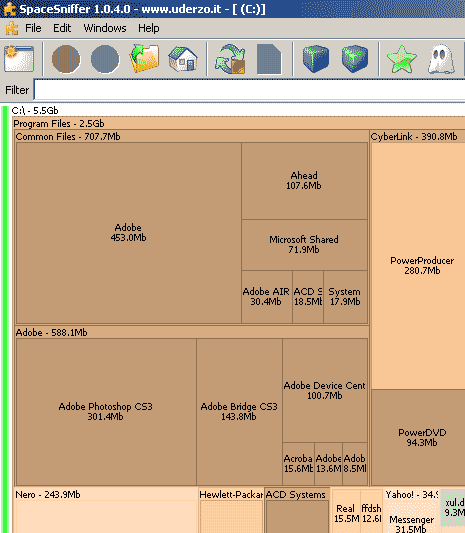Select the ffdshow 12.6Mb block
The width and height of the screenshot is (465, 533).
pos(372,513)
